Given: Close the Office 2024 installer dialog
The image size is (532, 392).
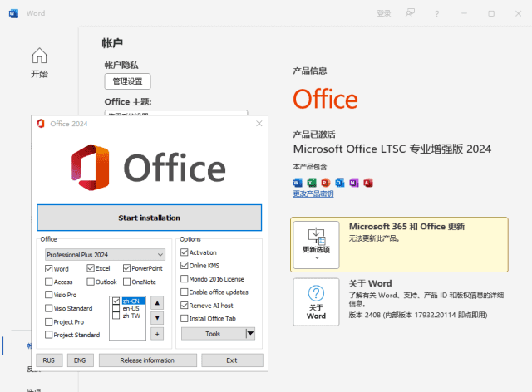Looking at the screenshot, I should click(259, 124).
